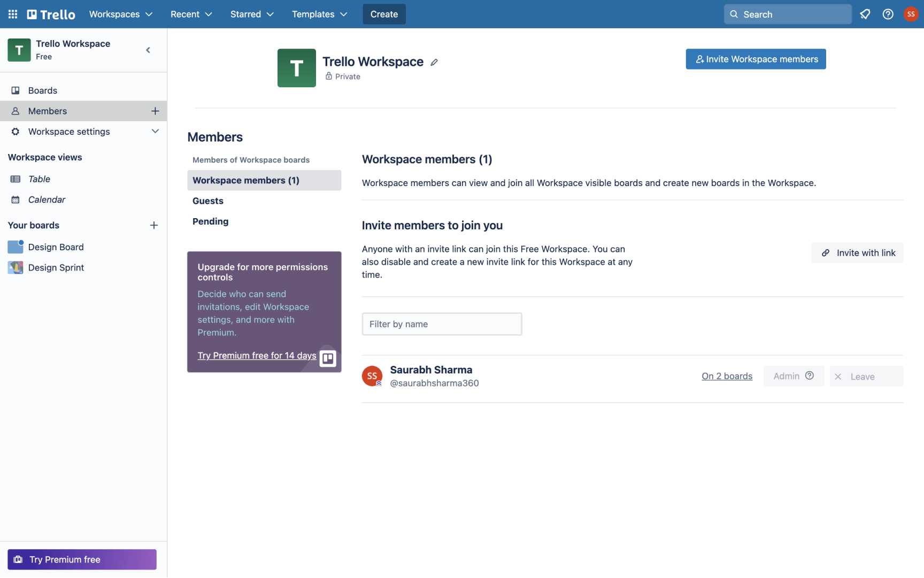Click the Trello Workspace page title
The height and width of the screenshot is (578, 924).
pos(373,62)
